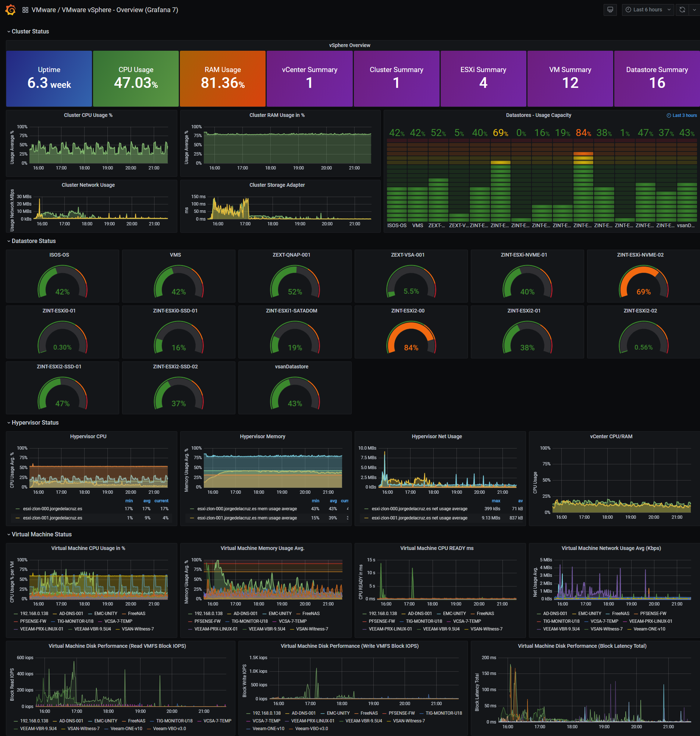Open the Hypervisor CPU panel title menu
Image resolution: width=700 pixels, height=736 pixels.
coord(88,436)
